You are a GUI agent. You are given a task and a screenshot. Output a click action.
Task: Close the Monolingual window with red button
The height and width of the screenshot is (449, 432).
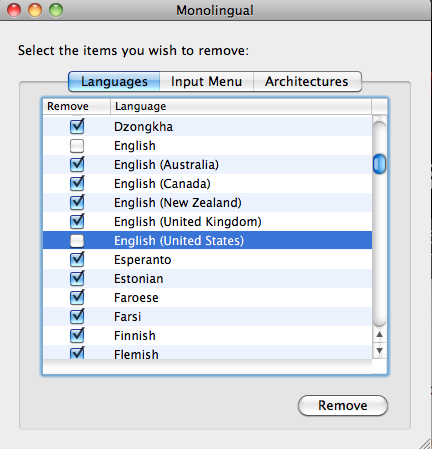pos(14,10)
